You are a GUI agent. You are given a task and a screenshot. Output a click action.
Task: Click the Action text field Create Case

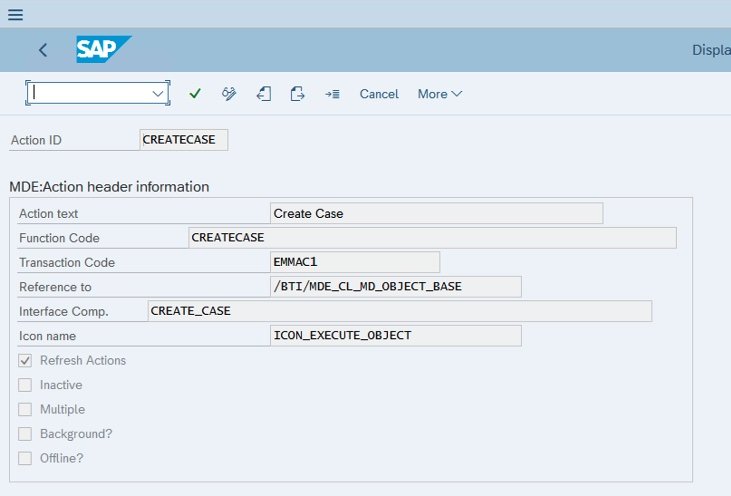(x=436, y=214)
